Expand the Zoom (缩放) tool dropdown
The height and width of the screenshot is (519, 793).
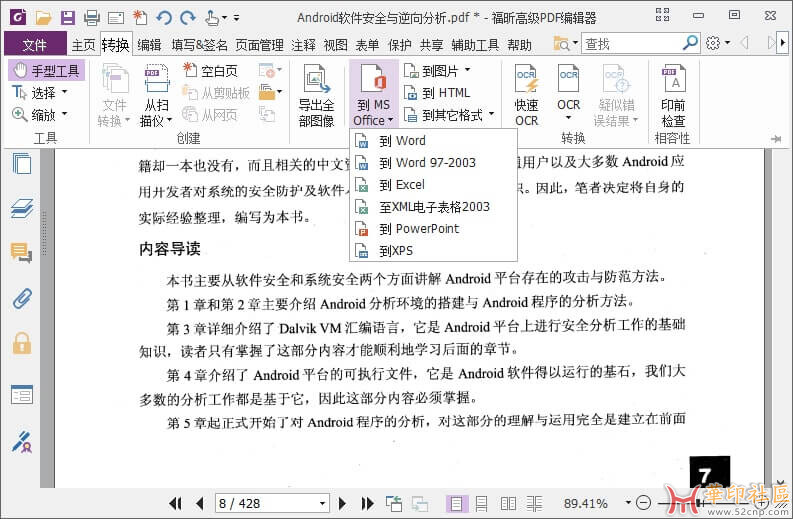pyautogui.click(x=64, y=114)
